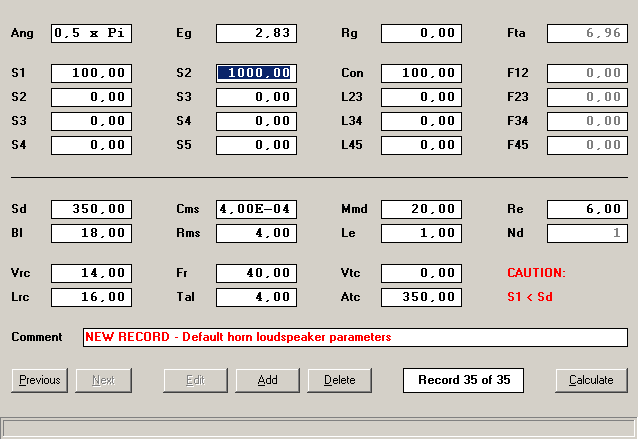This screenshot has height=440, width=638.
Task: Click the disabled Edit button
Action: (195, 380)
